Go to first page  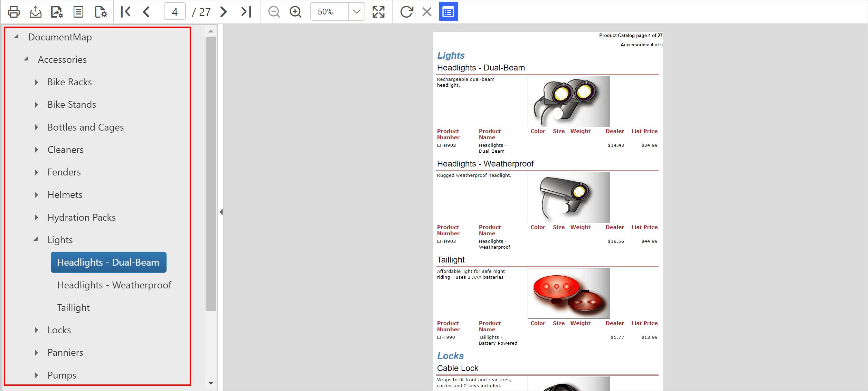[126, 12]
